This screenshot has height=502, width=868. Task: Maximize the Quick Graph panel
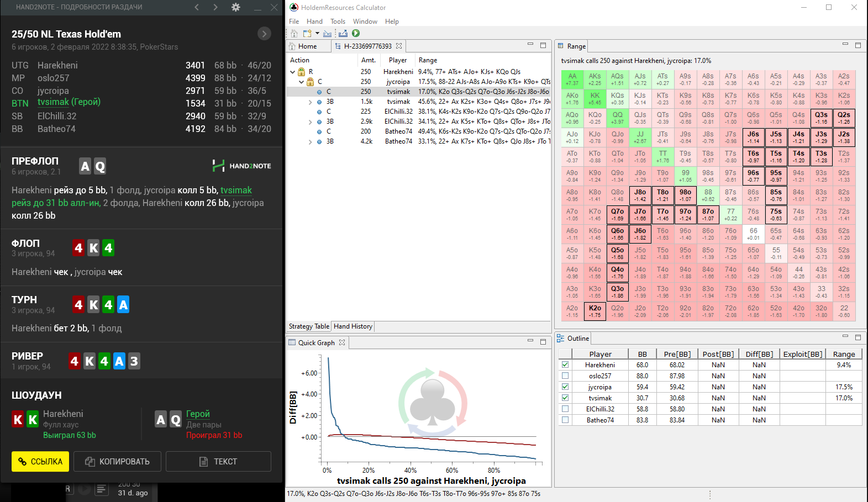click(x=543, y=342)
